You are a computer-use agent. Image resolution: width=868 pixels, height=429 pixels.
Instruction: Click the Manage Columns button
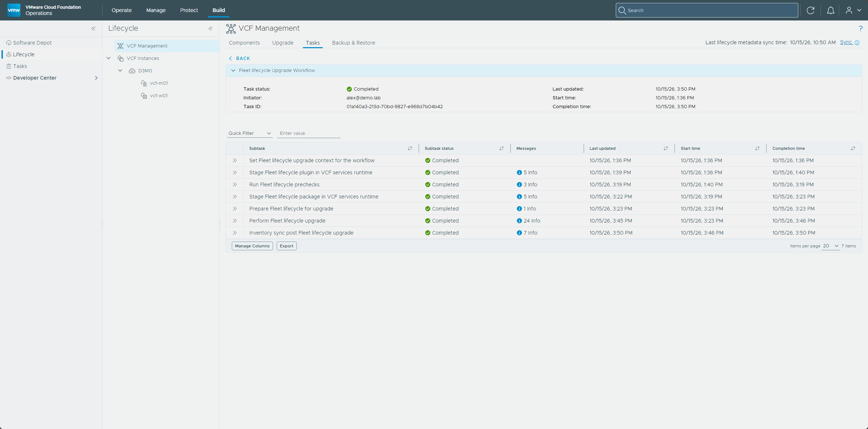252,246
